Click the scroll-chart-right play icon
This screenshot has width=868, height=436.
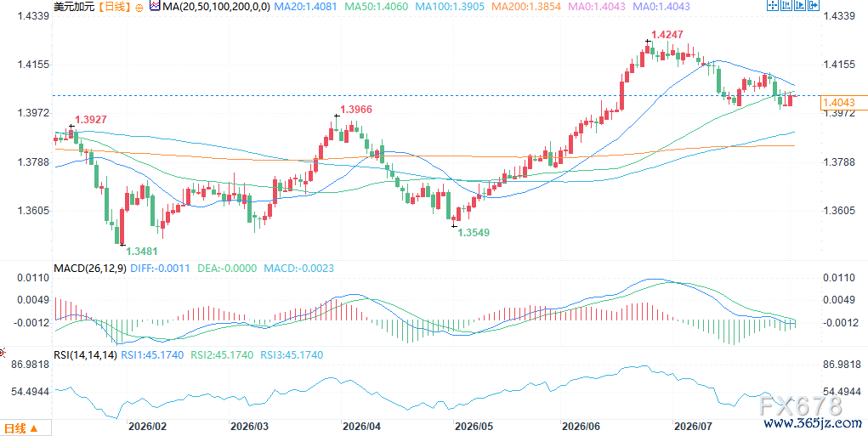(800, 5)
